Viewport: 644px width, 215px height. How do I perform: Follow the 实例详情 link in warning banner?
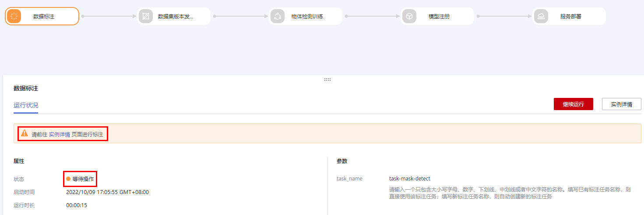tap(59, 135)
